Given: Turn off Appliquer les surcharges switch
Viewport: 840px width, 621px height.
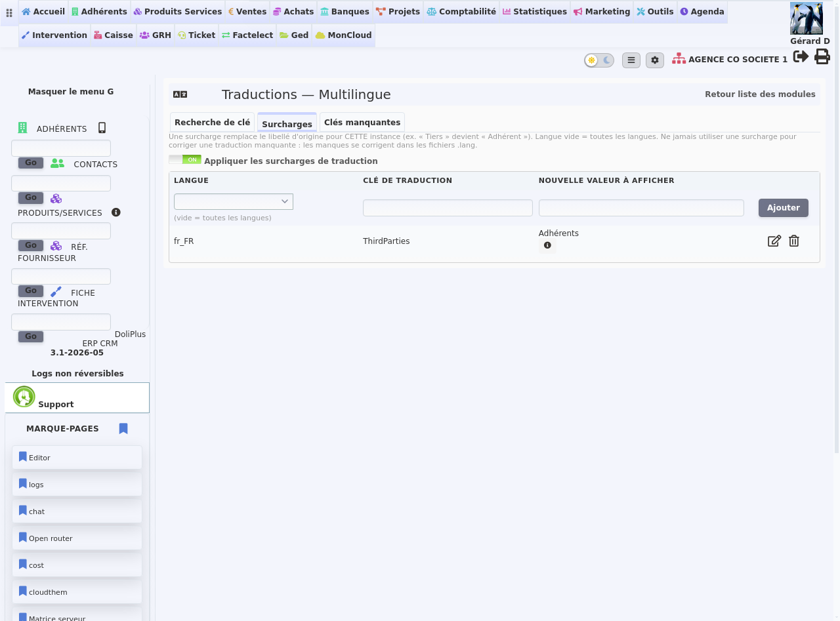Looking at the screenshot, I should pos(185,159).
